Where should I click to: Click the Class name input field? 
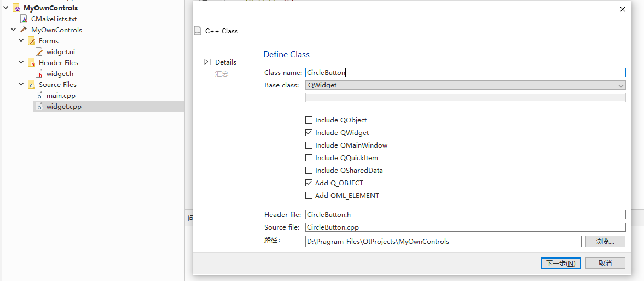465,73
